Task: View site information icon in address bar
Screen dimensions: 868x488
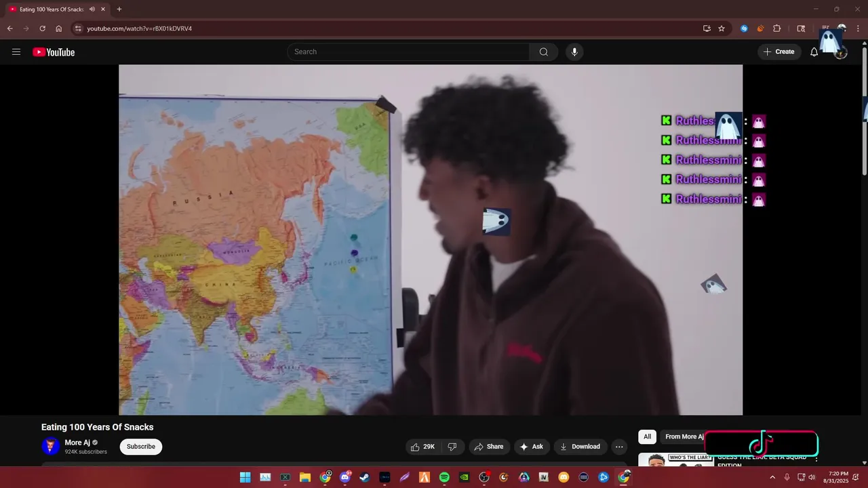Action: (78, 28)
